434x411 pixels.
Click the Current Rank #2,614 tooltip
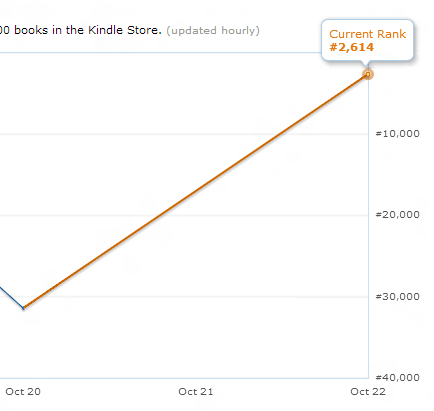point(367,40)
